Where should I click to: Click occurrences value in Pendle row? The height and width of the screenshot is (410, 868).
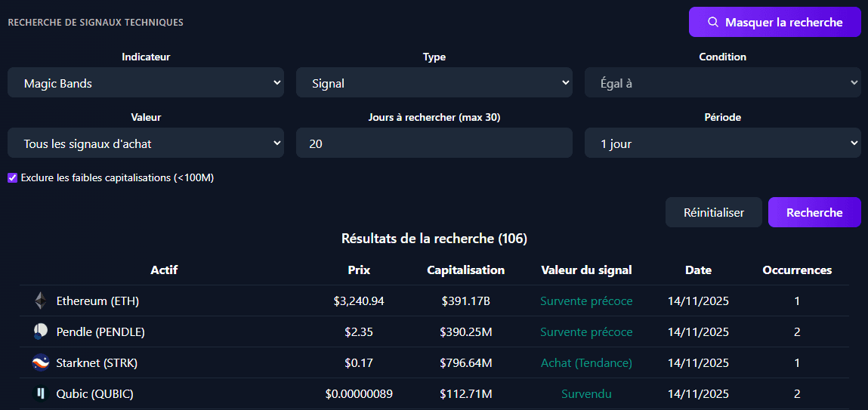[x=796, y=332]
